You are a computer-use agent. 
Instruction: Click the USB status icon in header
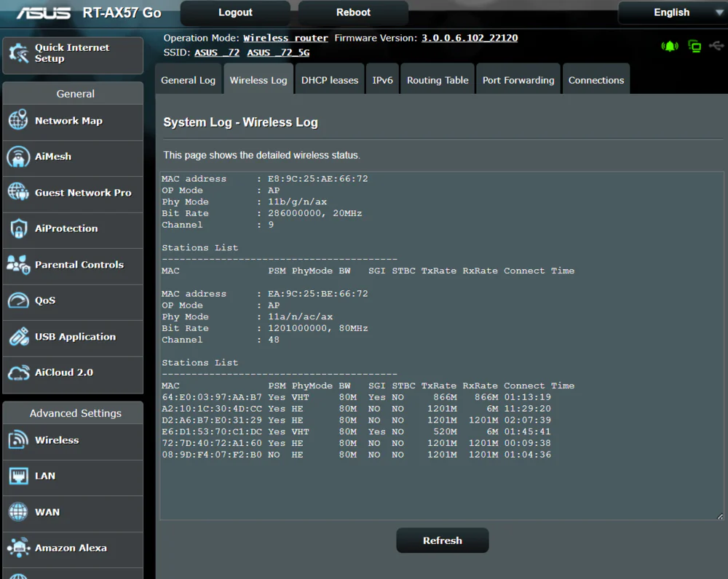(x=716, y=46)
